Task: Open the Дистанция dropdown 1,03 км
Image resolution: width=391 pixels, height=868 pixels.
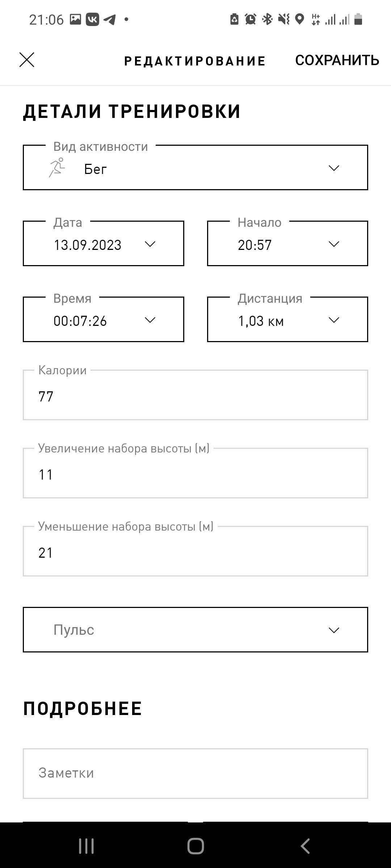Action: click(x=287, y=319)
